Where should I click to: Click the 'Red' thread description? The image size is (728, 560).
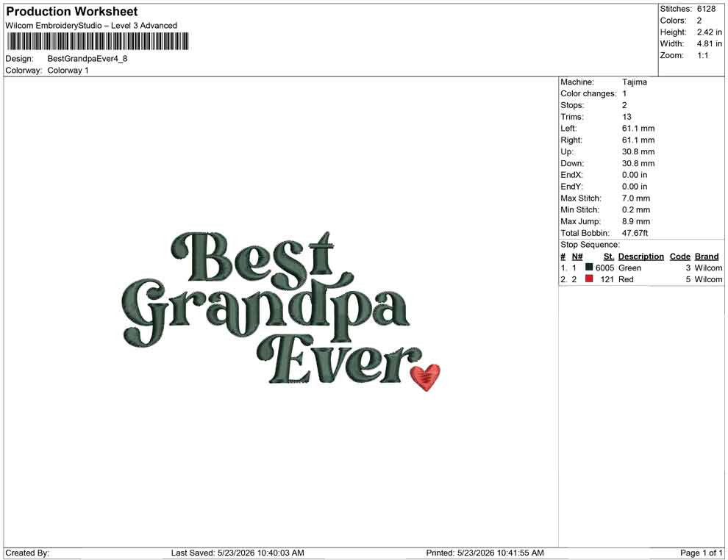(x=626, y=279)
